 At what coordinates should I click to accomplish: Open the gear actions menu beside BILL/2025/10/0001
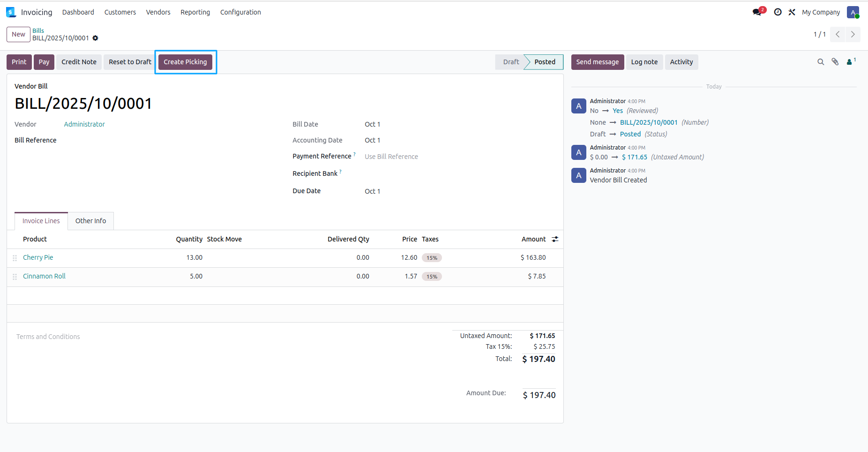pyautogui.click(x=96, y=38)
